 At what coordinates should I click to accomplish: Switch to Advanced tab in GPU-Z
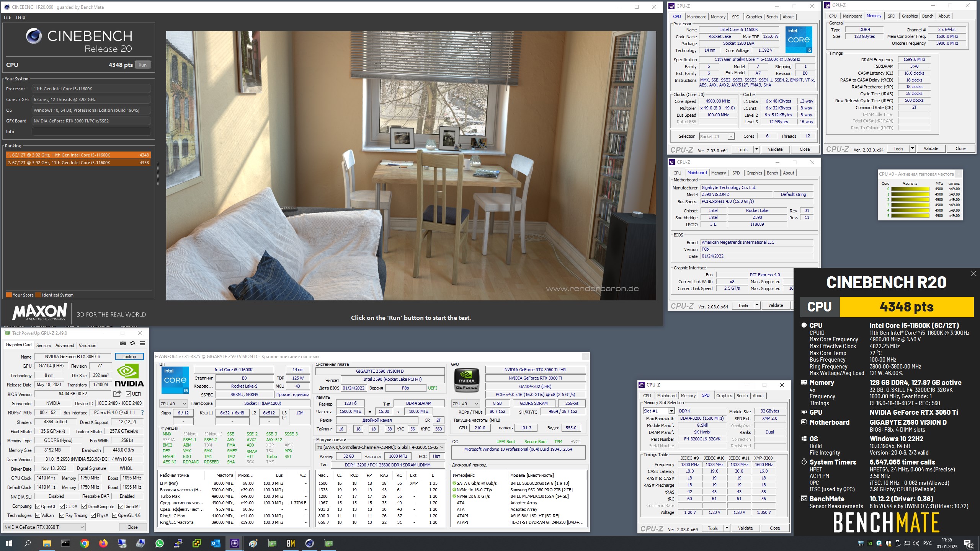[x=65, y=345]
